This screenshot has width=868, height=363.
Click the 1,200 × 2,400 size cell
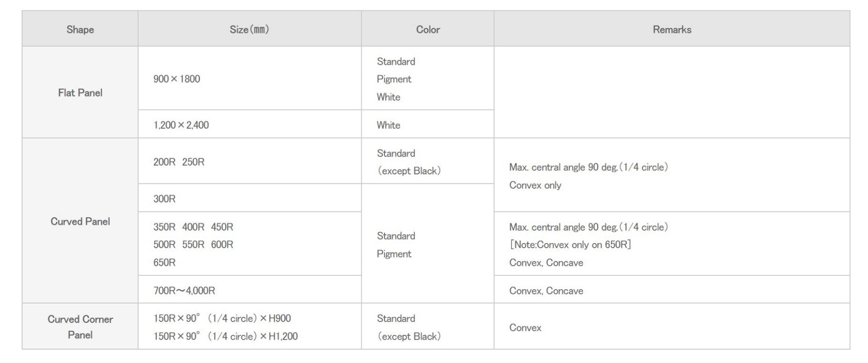(181, 125)
